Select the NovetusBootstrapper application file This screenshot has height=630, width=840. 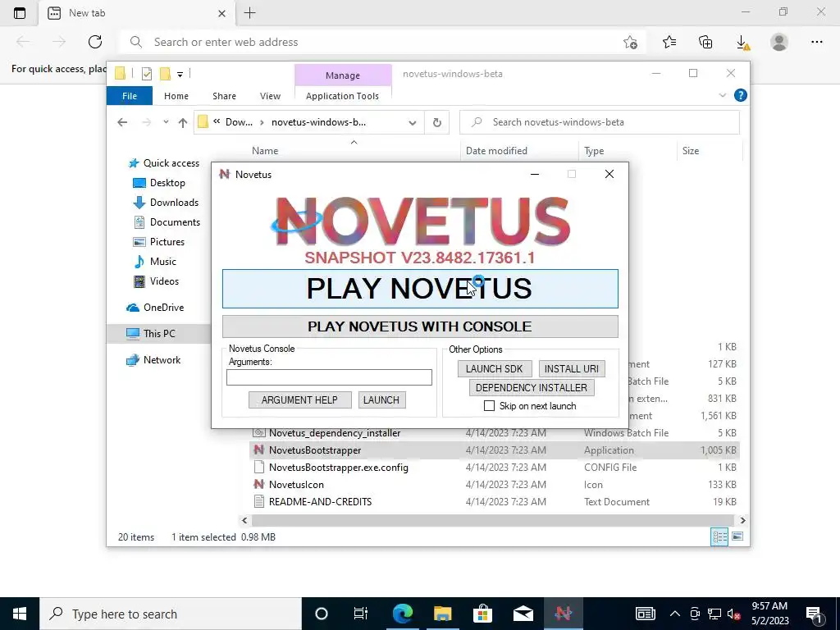pyautogui.click(x=495, y=450)
